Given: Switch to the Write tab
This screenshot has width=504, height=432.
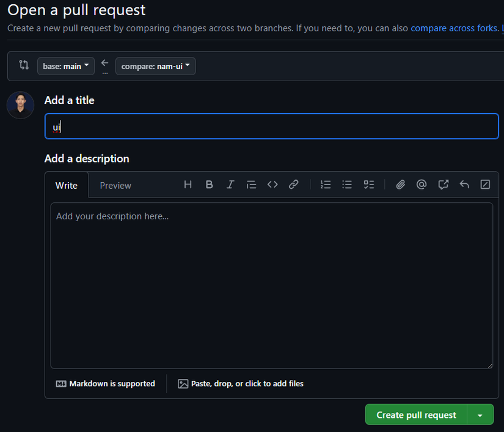Looking at the screenshot, I should [x=67, y=185].
